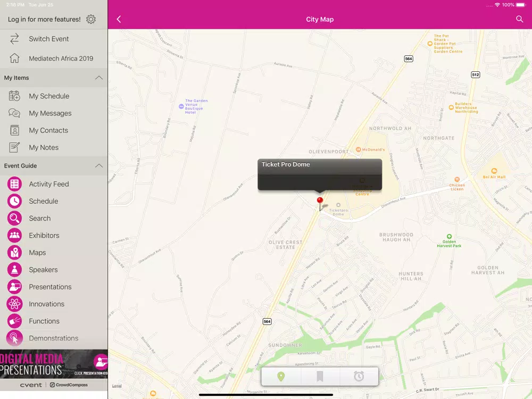Tap the My Schedule calendar icon
The height and width of the screenshot is (399, 532).
tap(14, 96)
